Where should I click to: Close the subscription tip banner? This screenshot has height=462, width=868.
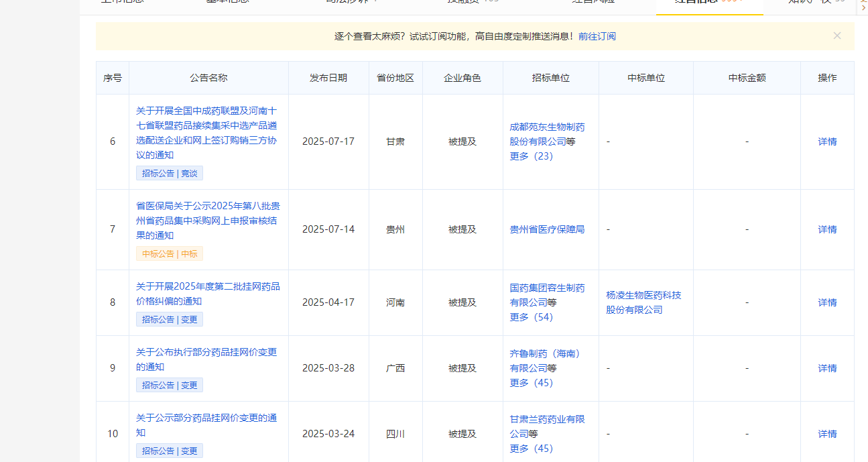tap(836, 36)
